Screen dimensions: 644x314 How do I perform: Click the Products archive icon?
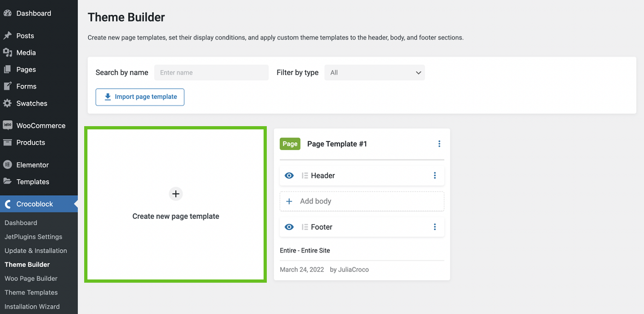point(7,142)
